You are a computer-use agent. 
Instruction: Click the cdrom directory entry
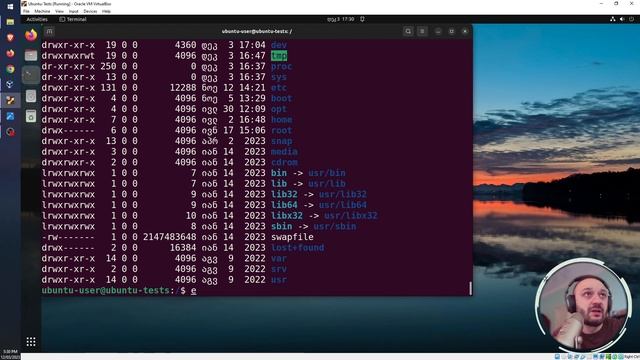pyautogui.click(x=284, y=162)
